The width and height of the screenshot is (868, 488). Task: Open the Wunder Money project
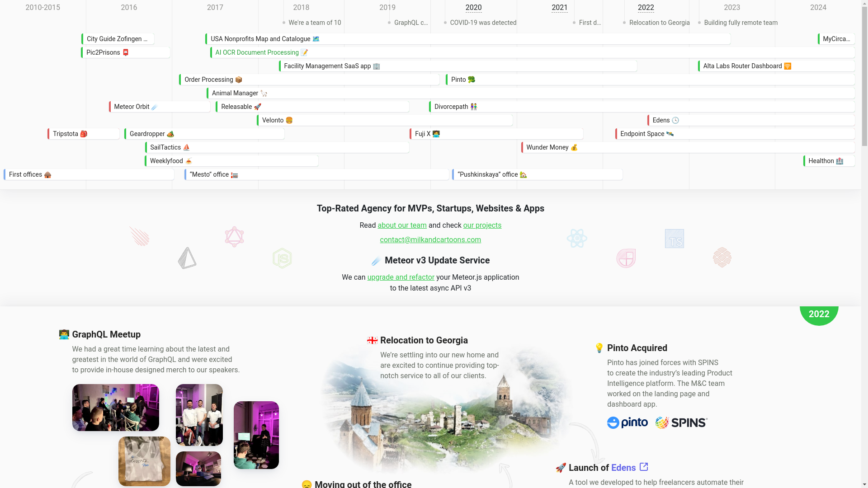[688, 147]
